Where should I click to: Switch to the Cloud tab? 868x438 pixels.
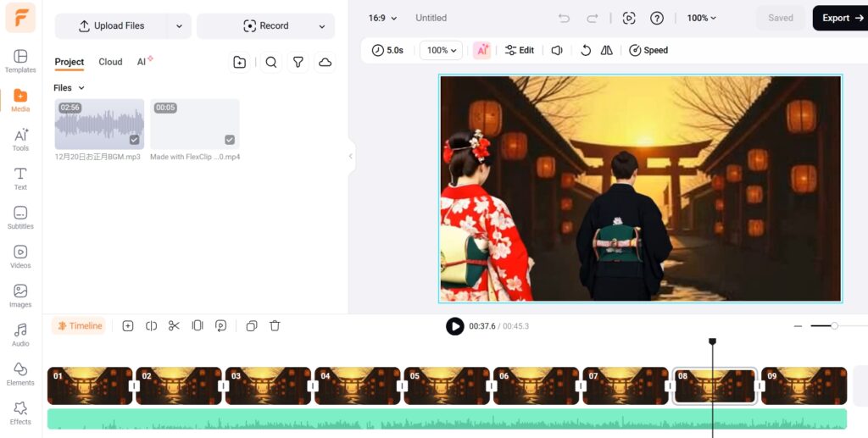pyautogui.click(x=110, y=62)
